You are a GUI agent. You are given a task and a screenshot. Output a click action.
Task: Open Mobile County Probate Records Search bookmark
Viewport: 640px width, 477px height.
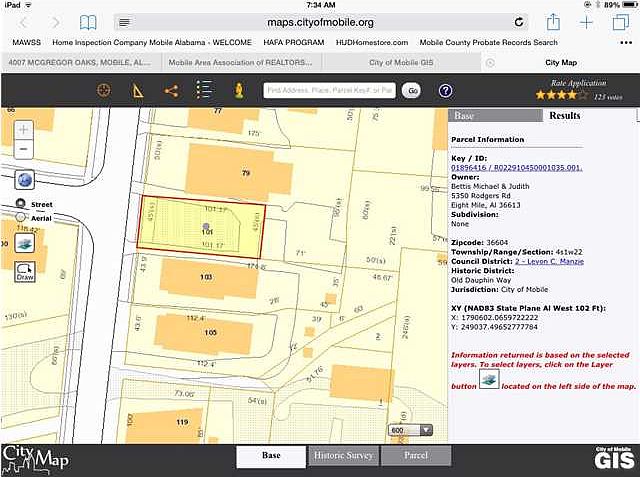[x=488, y=42]
